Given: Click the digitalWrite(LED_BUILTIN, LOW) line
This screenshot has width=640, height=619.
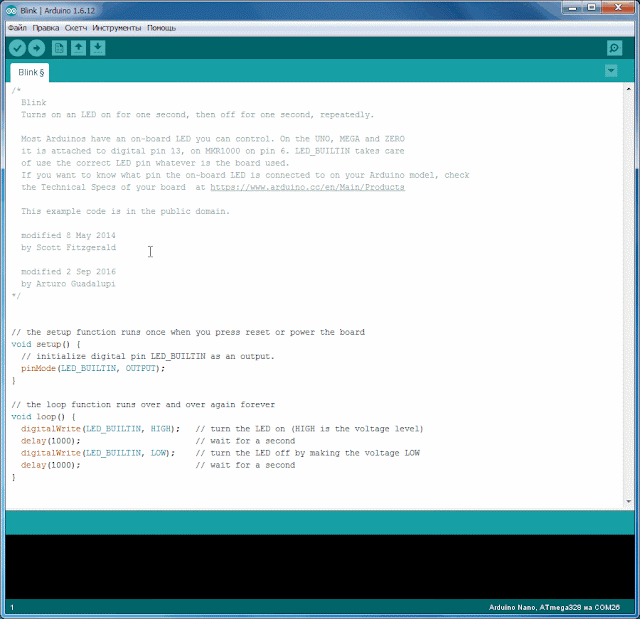Looking at the screenshot, I should click(x=98, y=453).
